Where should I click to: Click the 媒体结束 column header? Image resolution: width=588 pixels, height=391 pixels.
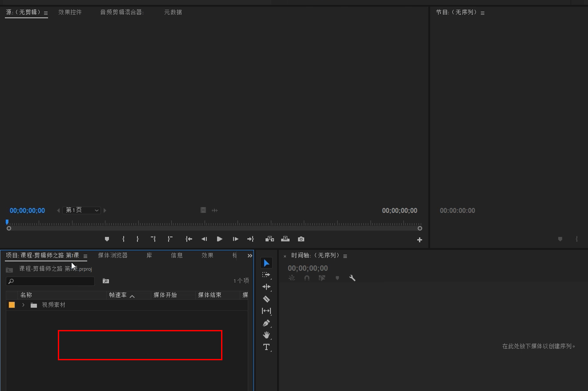pos(209,295)
